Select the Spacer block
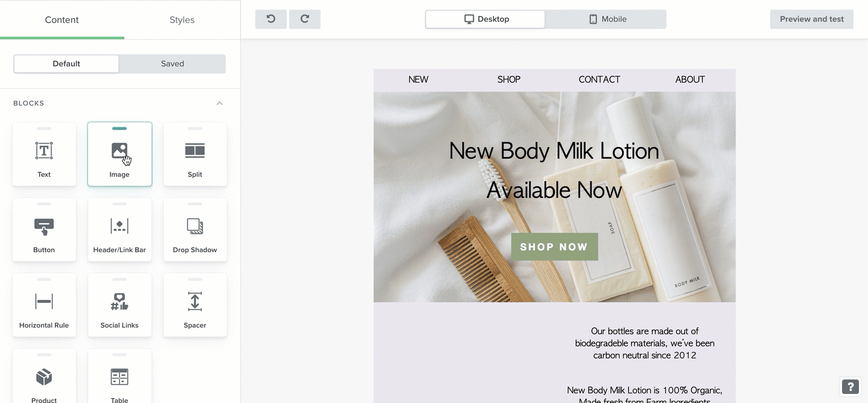The image size is (868, 403). coord(195,305)
